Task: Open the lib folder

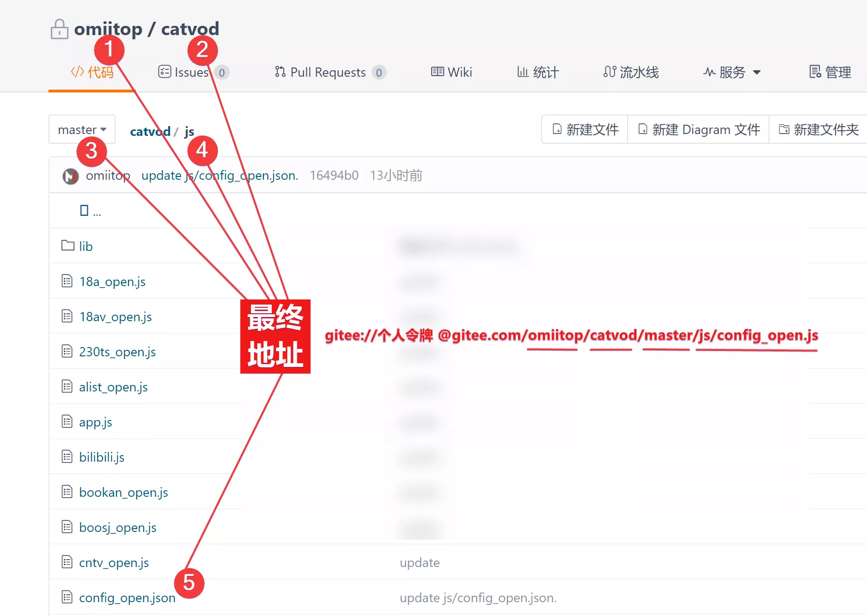Action: (86, 246)
